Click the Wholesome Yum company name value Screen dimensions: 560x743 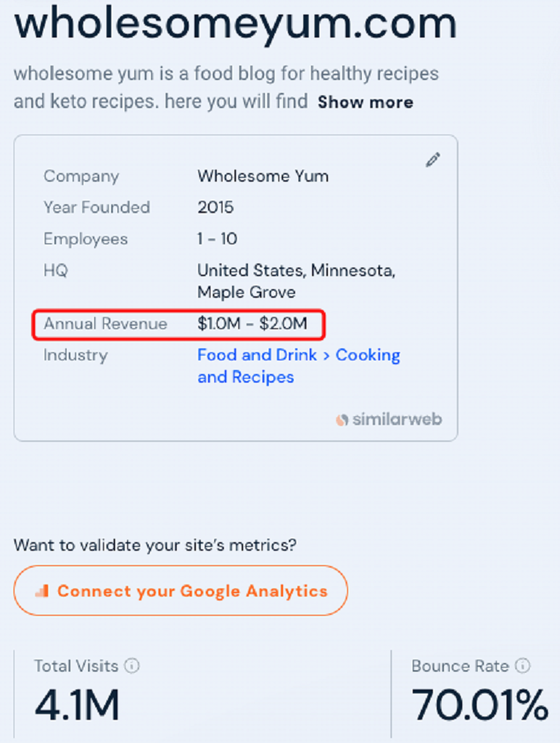coord(263,176)
